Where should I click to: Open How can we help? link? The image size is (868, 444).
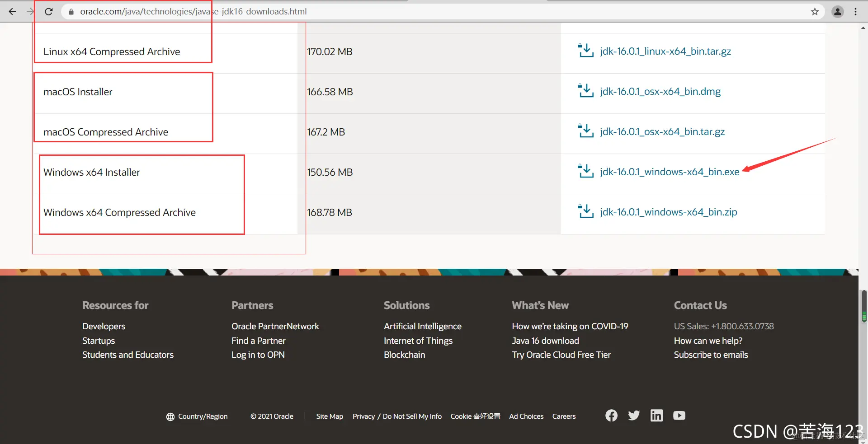[x=708, y=341]
